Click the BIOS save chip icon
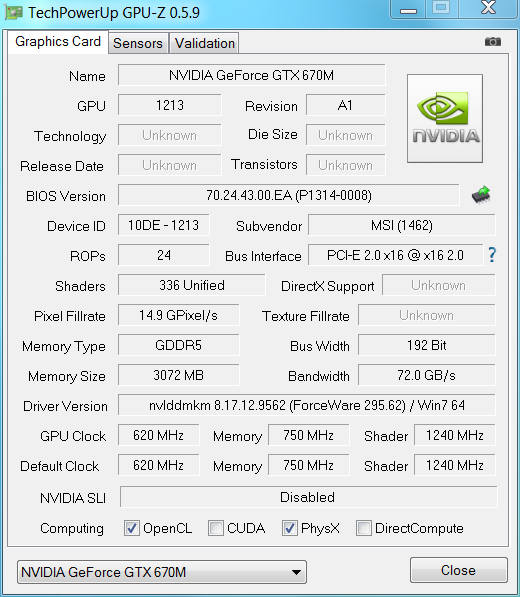The width and height of the screenshot is (520, 597). pos(481,195)
